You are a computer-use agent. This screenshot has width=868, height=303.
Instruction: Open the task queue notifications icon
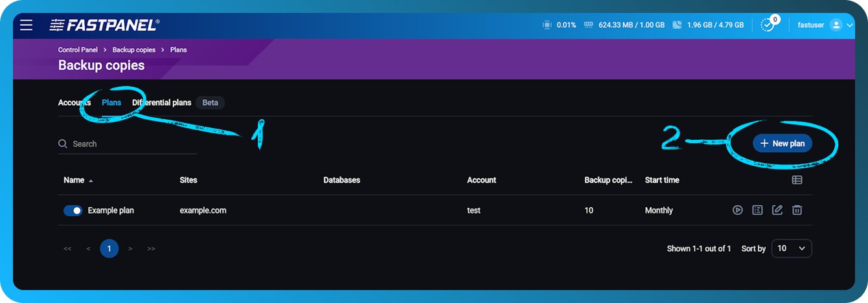coord(767,25)
